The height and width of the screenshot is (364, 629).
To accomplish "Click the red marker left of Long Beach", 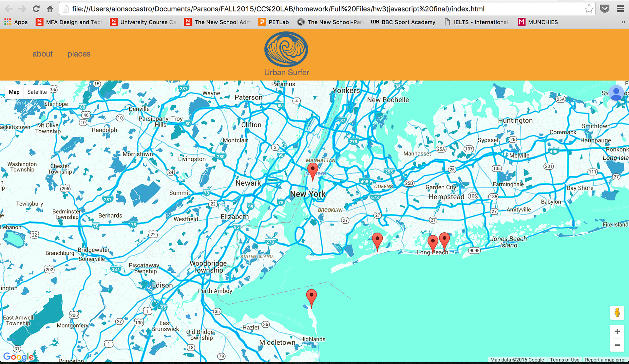I will 433,244.
